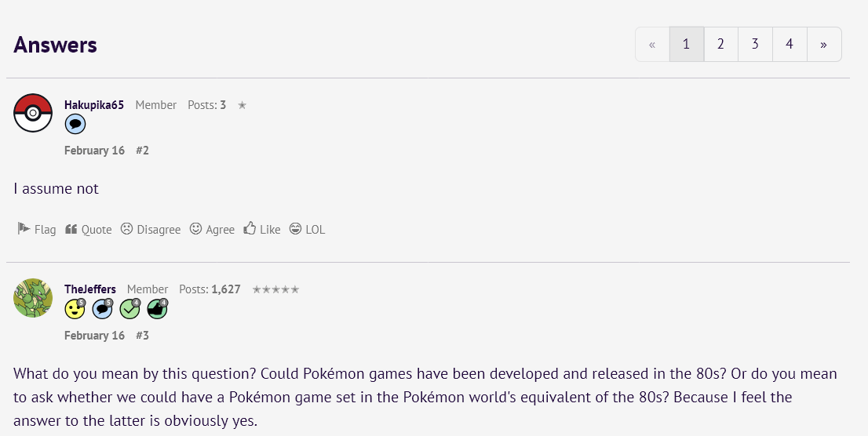Go to next page with » button
The image size is (868, 436).
(824, 44)
